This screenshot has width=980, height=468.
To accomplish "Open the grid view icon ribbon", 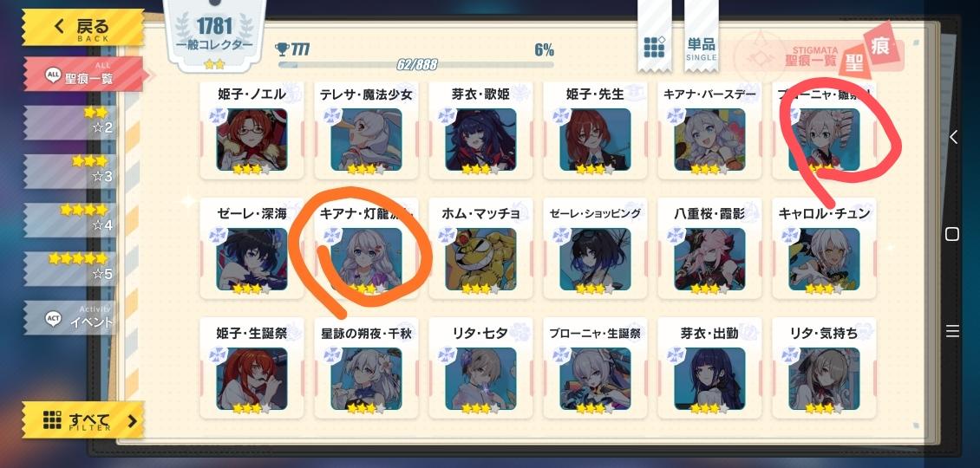I will [x=654, y=36].
